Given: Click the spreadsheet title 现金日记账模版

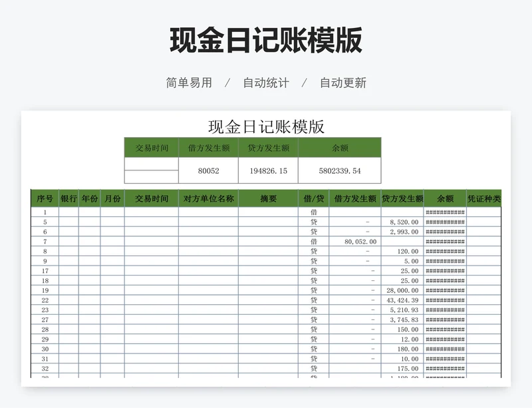Looking at the screenshot, I should 267,126.
